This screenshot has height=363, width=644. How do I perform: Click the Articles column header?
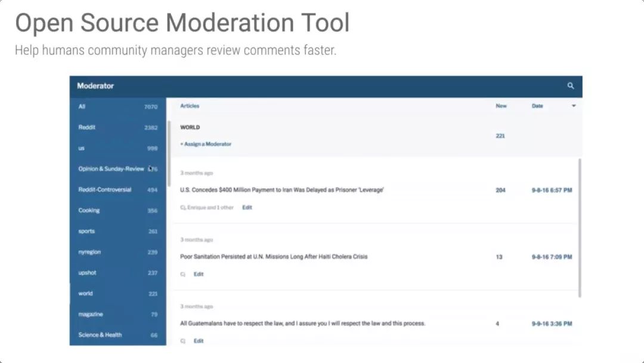tap(190, 106)
